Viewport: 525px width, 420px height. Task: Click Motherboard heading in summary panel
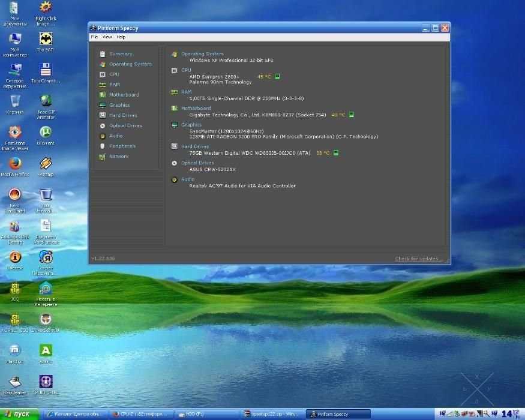(x=196, y=108)
